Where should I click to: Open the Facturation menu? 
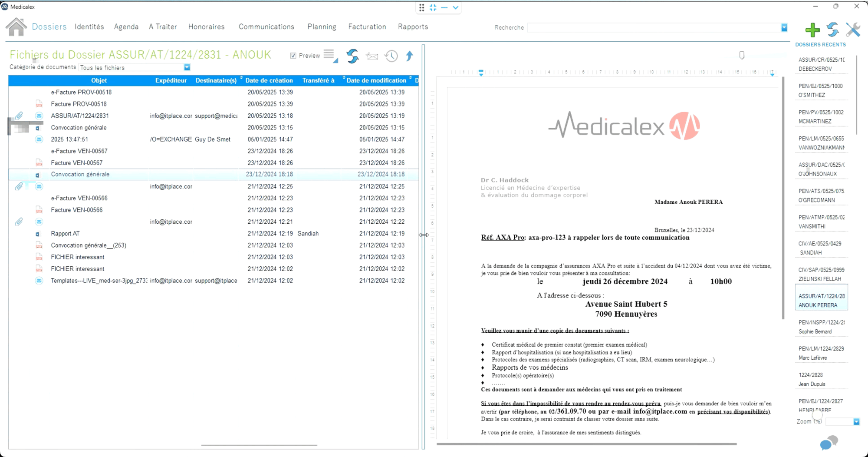pos(367,27)
